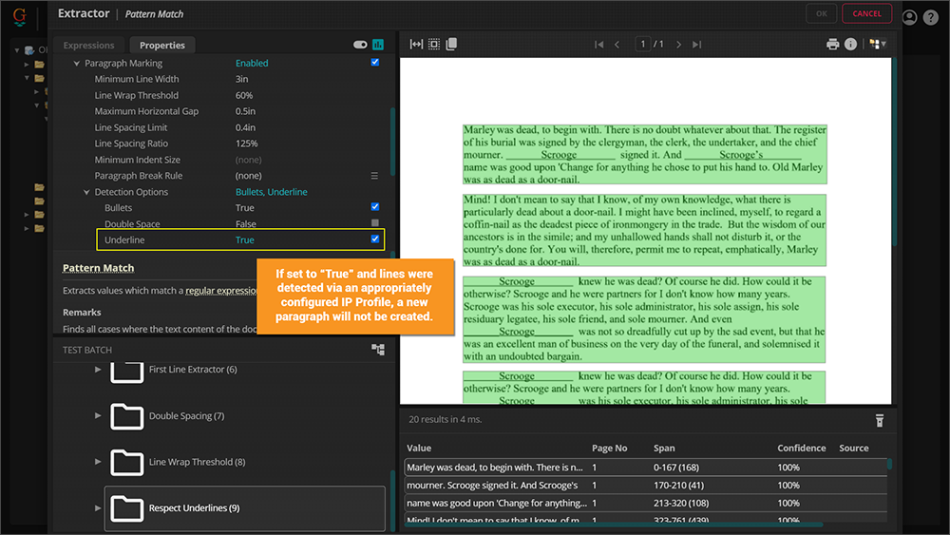Click the Underline property label
The width and height of the screenshot is (950, 535).
click(x=124, y=240)
